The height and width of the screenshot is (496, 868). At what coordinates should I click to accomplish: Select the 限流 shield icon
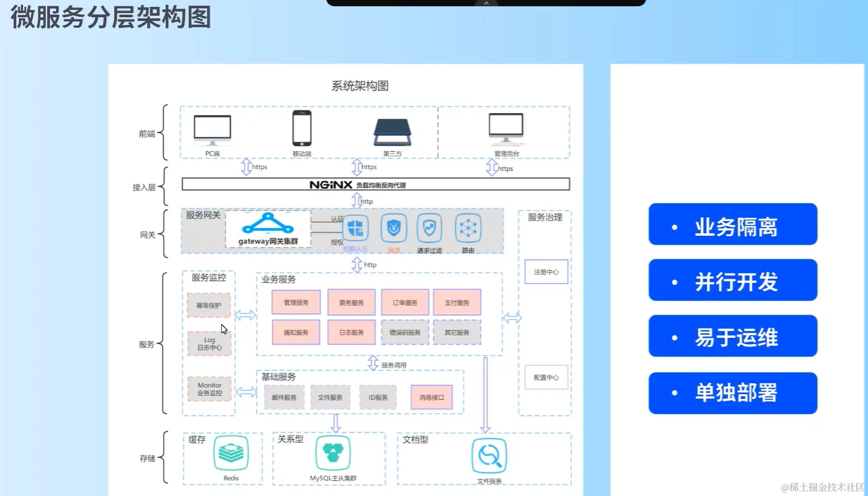(394, 228)
